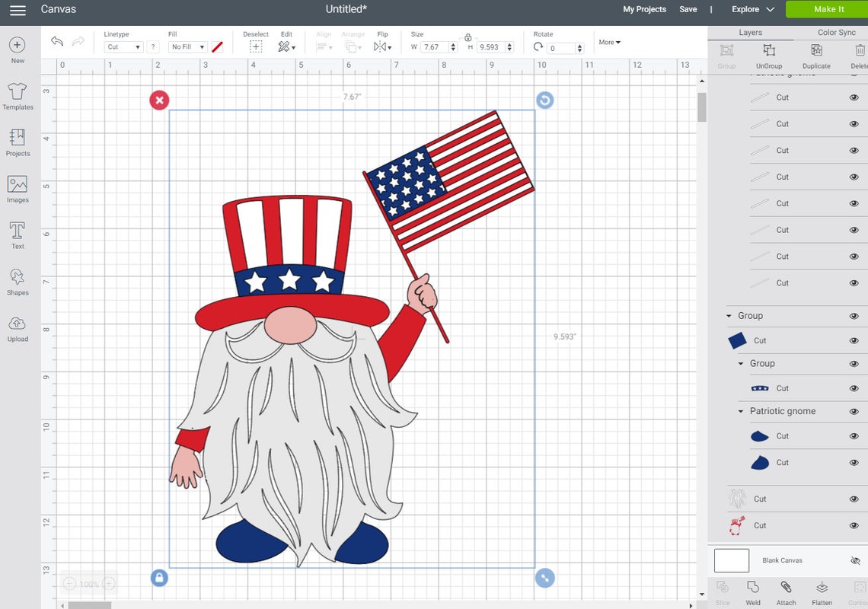Viewport: 868px width, 609px height.
Task: Select the navy square Cut layer thumbnail
Action: (x=737, y=340)
